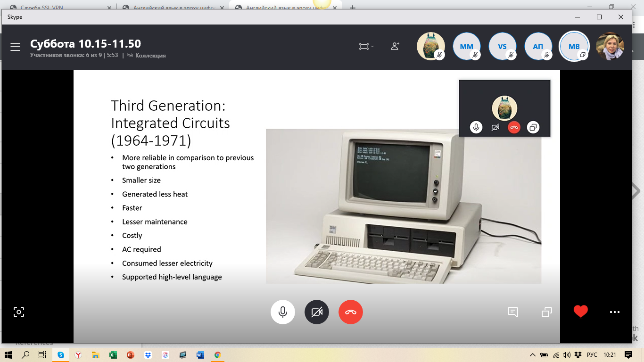End the call with red hang-up button
The image size is (644, 362).
[351, 312]
